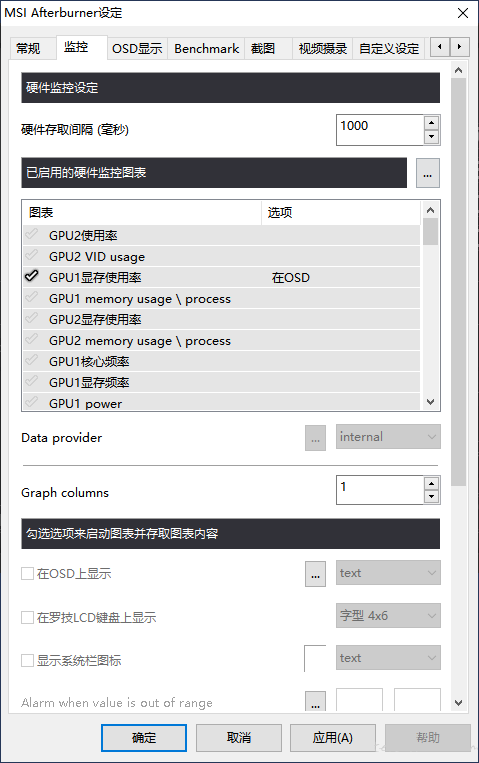This screenshot has width=479, height=763.
Task: Click the 应用(A) button
Action: [x=332, y=738]
